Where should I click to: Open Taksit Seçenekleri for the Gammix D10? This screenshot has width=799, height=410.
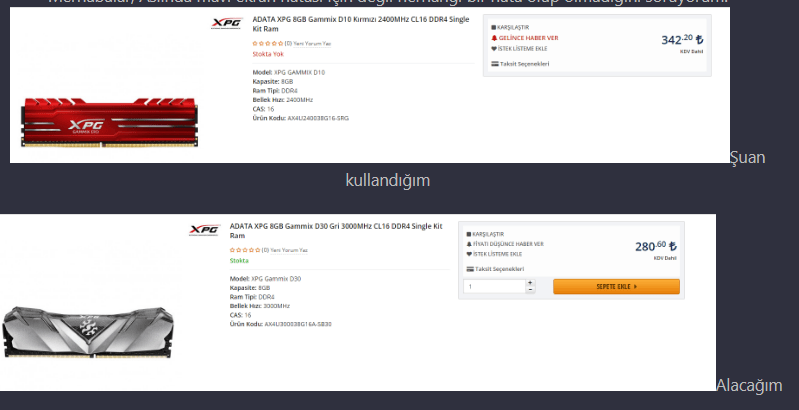[x=520, y=64]
